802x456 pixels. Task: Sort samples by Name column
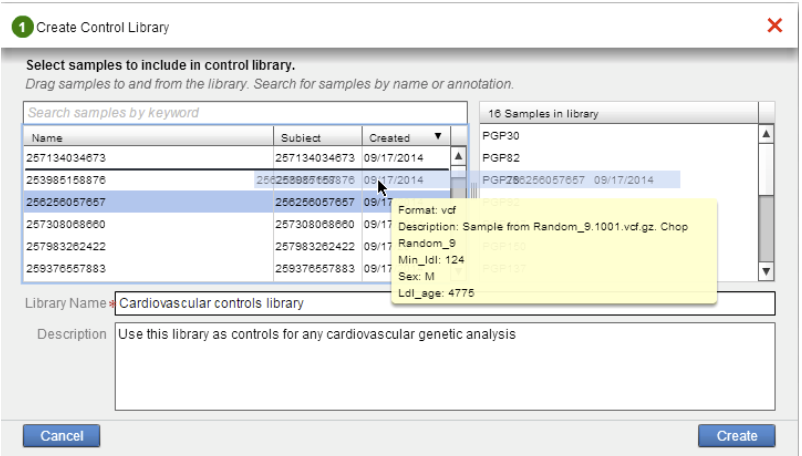click(148, 137)
